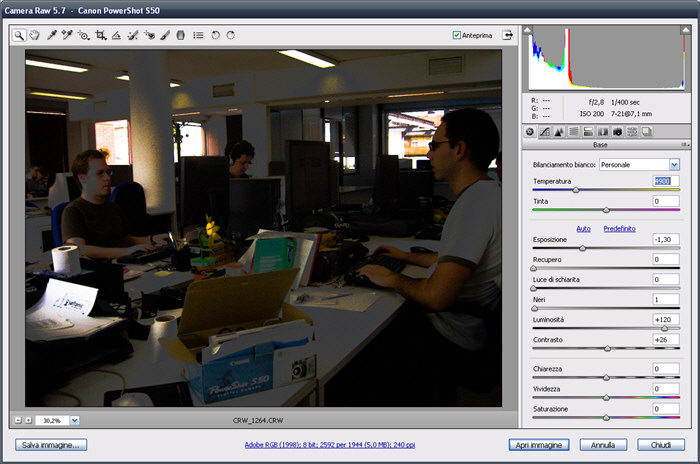This screenshot has height=464, width=700.
Task: Click the Chiarezza value field
Action: click(666, 369)
